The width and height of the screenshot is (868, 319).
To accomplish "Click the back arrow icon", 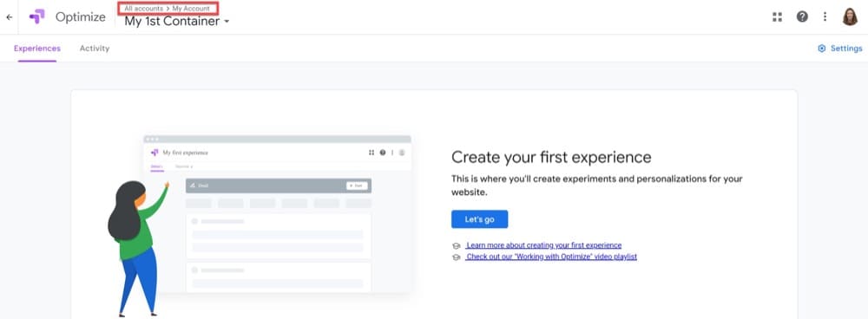I will coord(9,17).
